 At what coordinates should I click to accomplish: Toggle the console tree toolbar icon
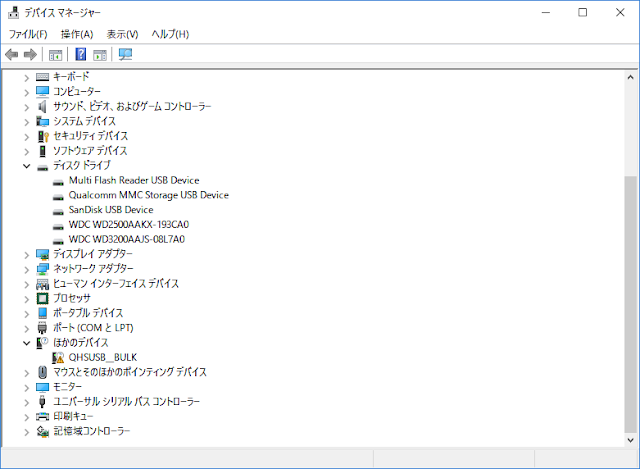click(55, 55)
